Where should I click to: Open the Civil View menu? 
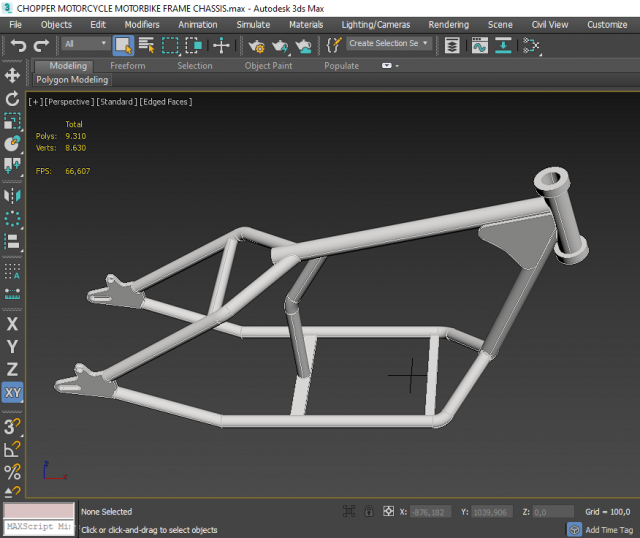click(x=550, y=25)
